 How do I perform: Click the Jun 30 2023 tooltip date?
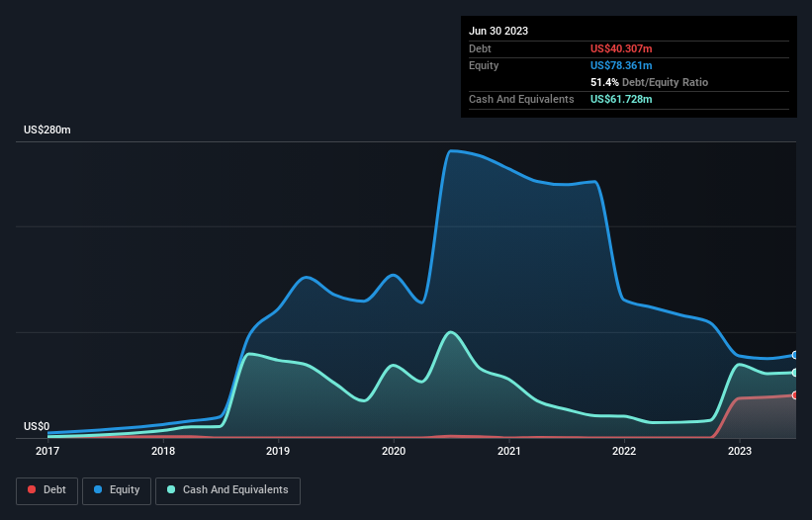pos(498,31)
